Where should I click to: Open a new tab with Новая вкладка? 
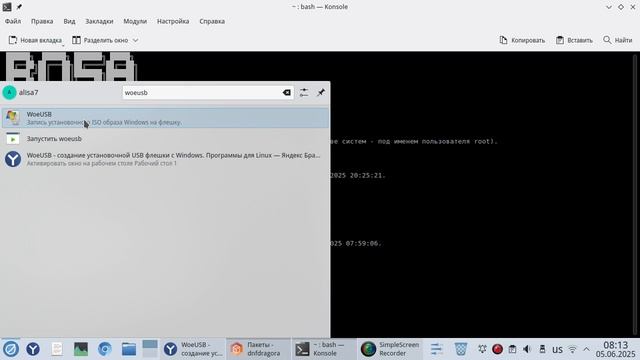click(x=35, y=40)
